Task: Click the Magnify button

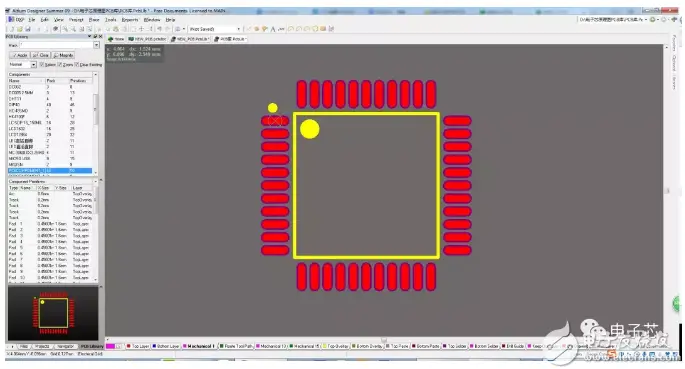Action: pos(63,55)
